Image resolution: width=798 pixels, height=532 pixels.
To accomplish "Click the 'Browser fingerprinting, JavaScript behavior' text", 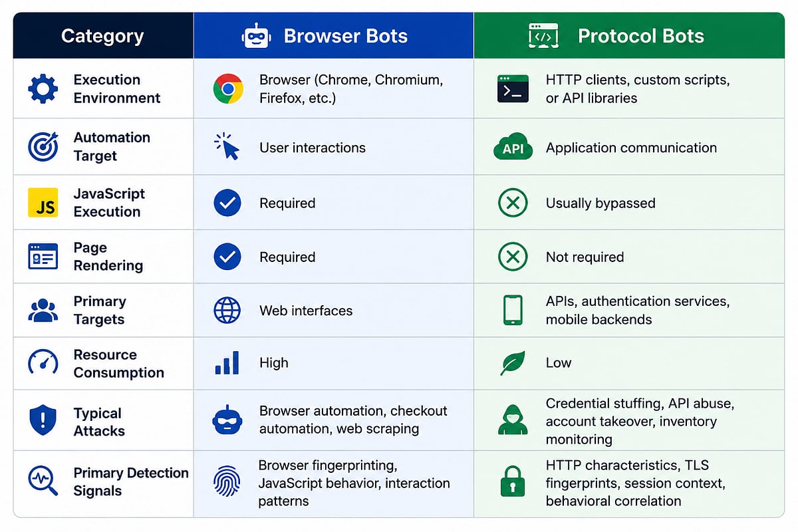I will coord(354,483).
